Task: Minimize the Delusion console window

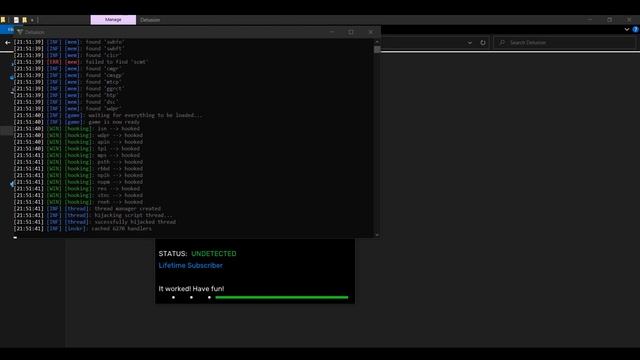Action: [332, 32]
